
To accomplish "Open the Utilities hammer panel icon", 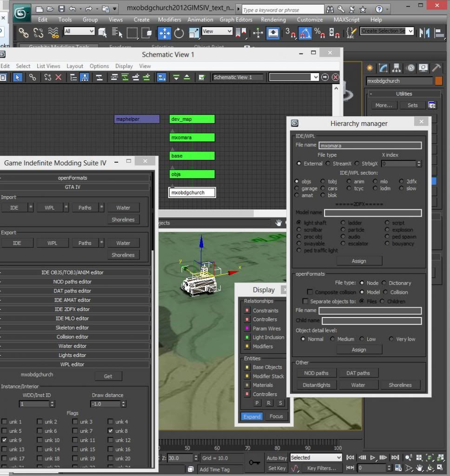I will coord(437,68).
